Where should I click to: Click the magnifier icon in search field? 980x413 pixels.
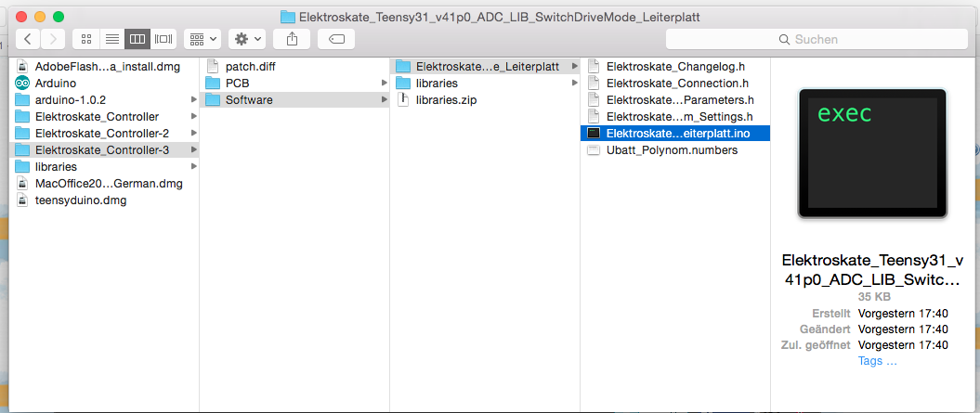(x=784, y=39)
